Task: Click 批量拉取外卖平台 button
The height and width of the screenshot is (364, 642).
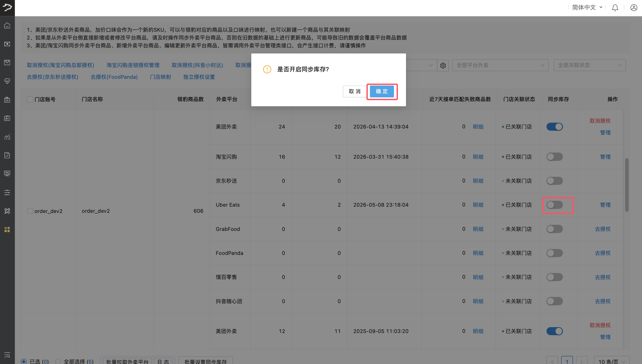Action: tap(127, 361)
